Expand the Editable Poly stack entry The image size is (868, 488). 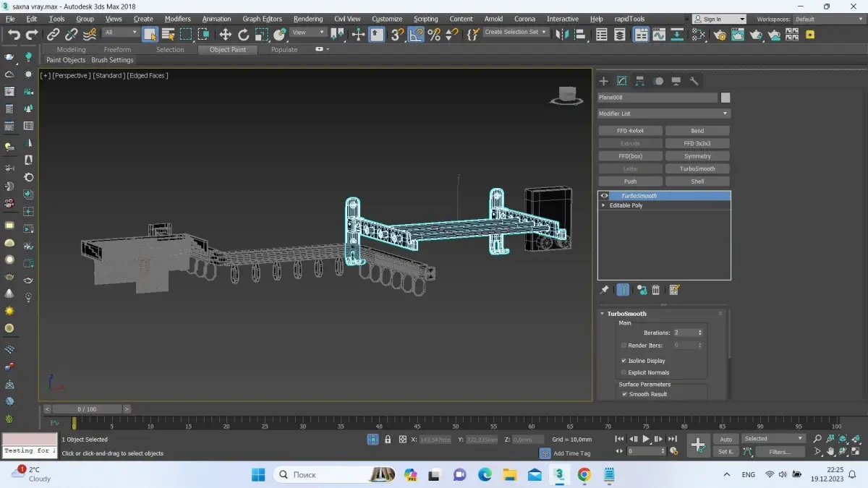coord(603,205)
